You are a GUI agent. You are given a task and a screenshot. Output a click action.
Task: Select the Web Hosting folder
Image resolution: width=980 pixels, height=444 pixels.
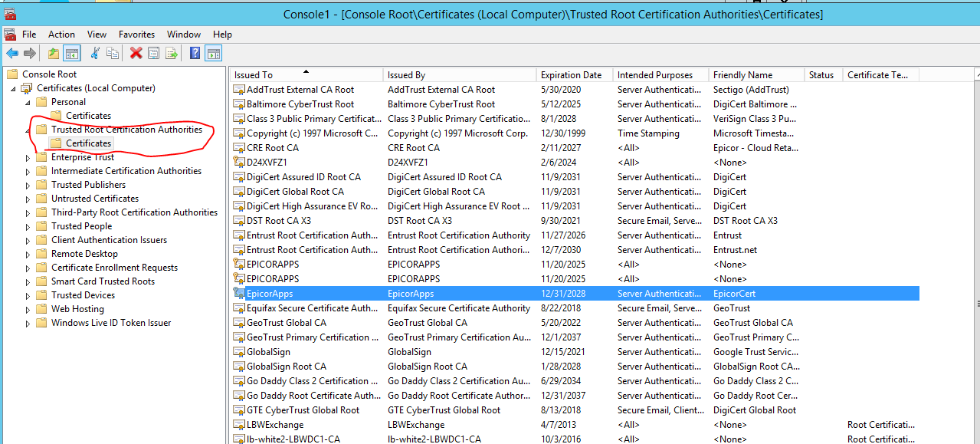(77, 309)
